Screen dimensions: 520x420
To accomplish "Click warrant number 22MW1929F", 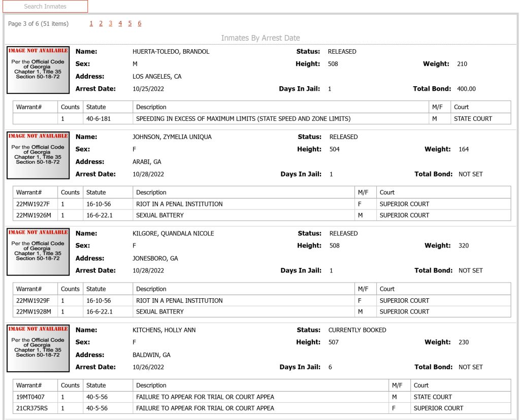I will (33, 301).
